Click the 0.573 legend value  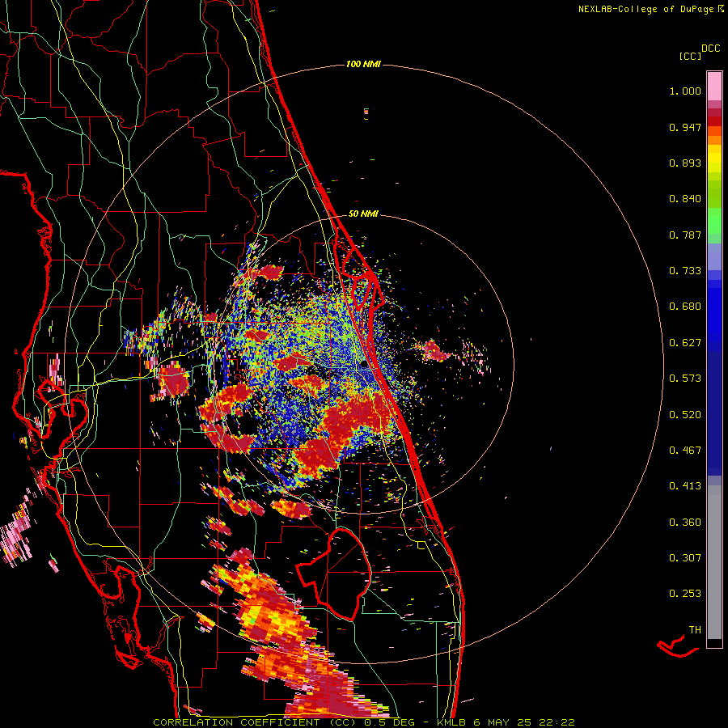pos(685,379)
